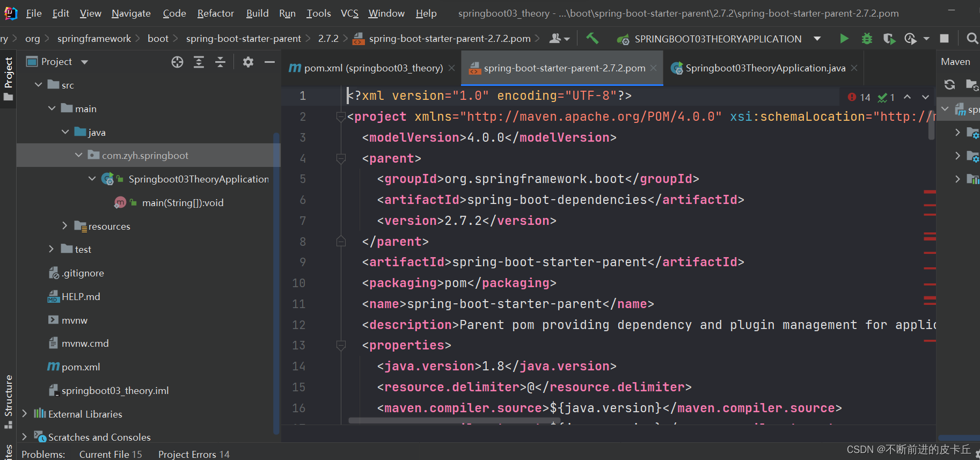The image size is (980, 460).
Task: Click the springframework breadcrumb
Action: (94, 39)
